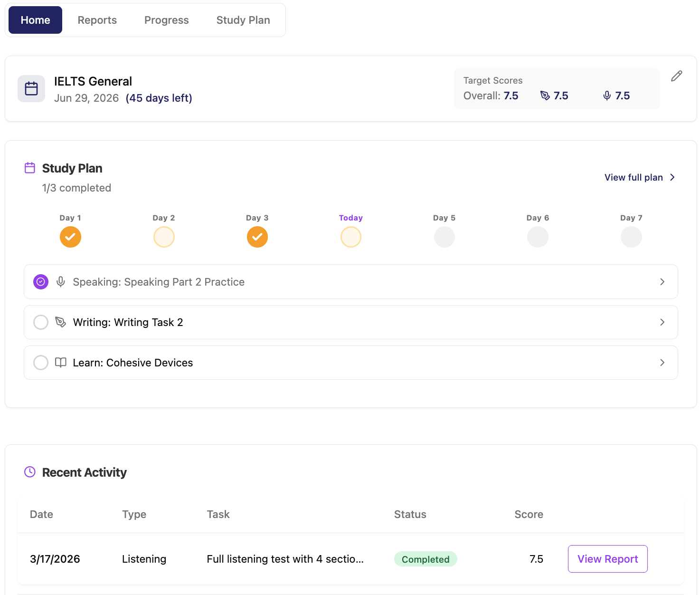Click the calendar icon beside IELTS General
This screenshot has width=700, height=595.
point(31,88)
